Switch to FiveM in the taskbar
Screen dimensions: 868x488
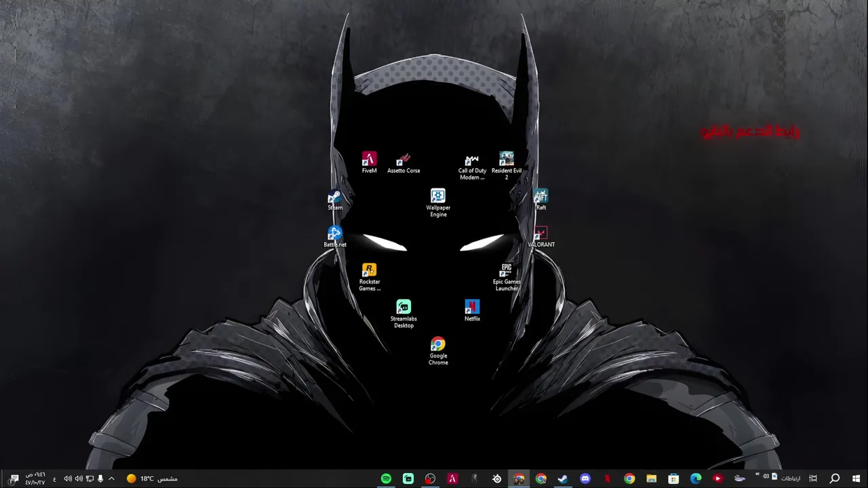click(x=452, y=479)
